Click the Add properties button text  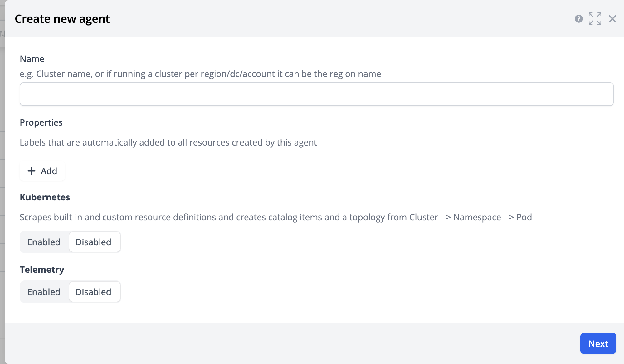49,171
